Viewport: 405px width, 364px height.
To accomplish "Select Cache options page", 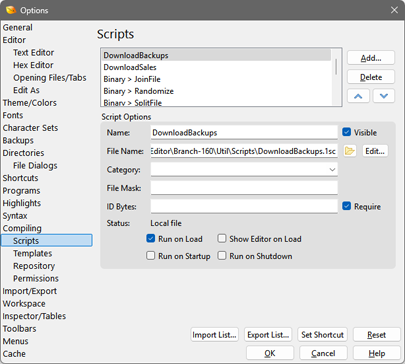I will click(14, 354).
